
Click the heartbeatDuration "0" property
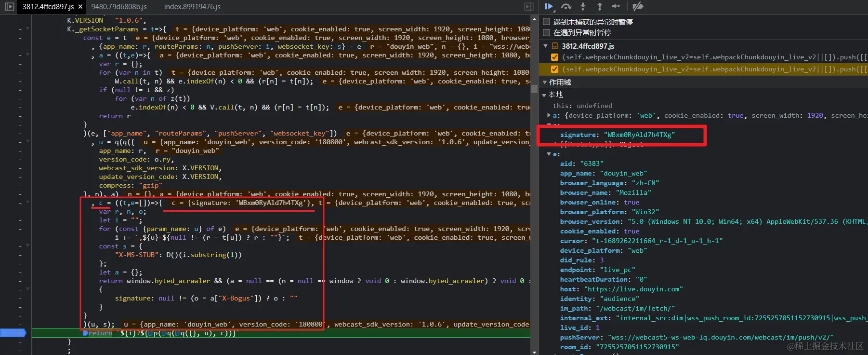tap(604, 280)
